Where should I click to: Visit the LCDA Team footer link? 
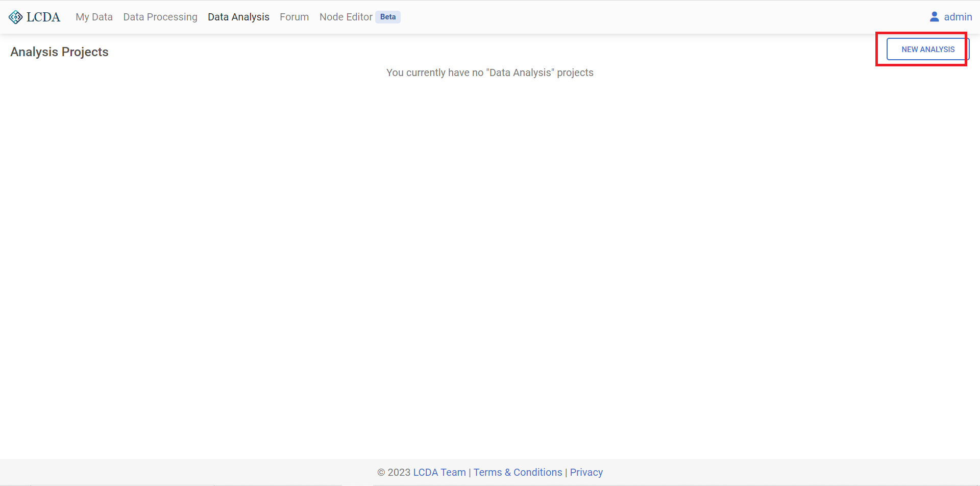point(439,472)
